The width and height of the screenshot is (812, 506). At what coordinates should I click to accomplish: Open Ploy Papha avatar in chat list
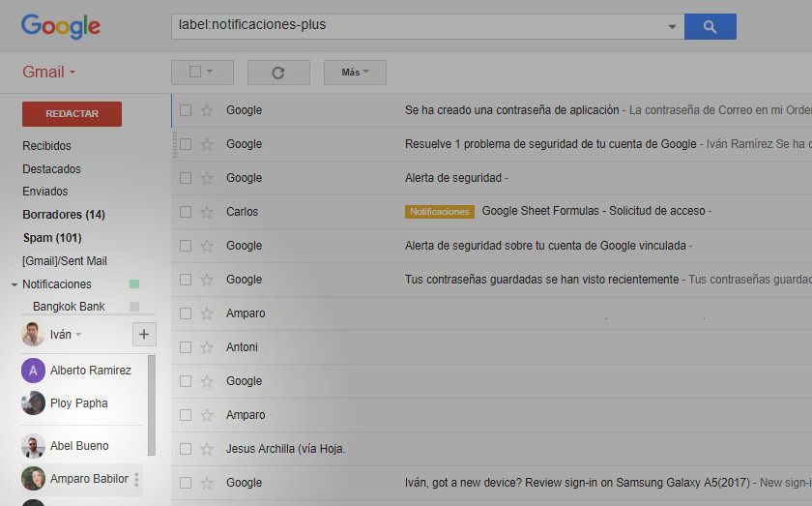point(33,403)
